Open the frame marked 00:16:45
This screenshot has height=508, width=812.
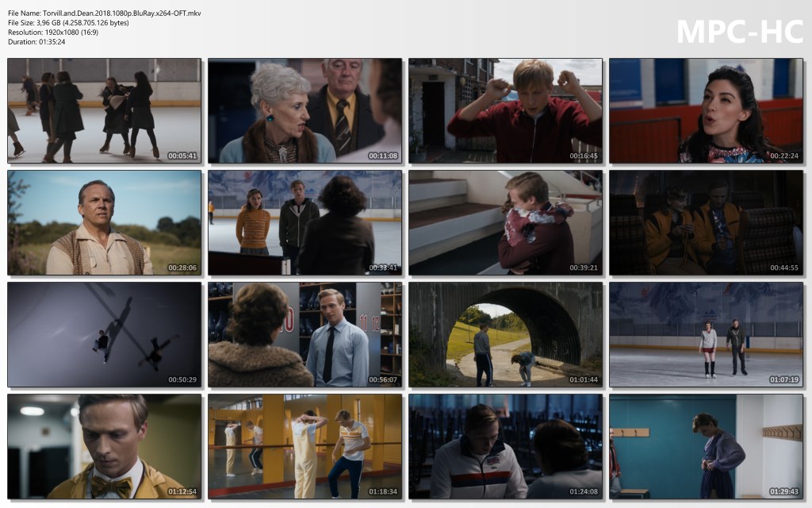(506, 110)
